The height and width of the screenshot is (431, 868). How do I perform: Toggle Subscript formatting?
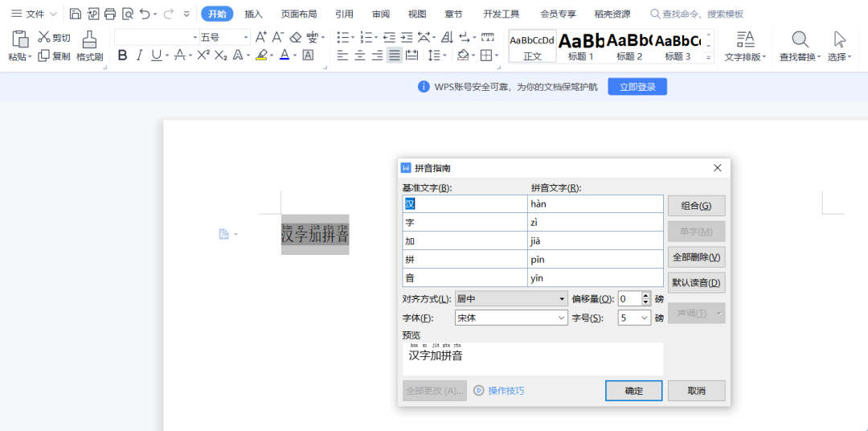(220, 55)
